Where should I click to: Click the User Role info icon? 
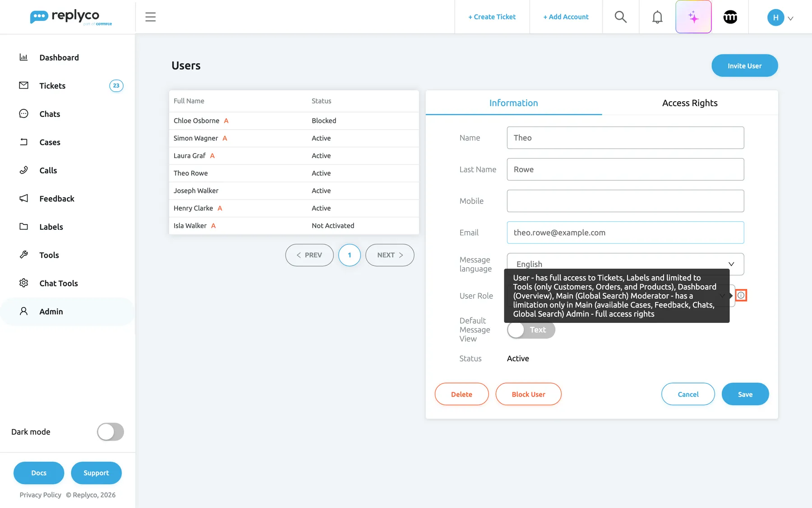pos(741,295)
